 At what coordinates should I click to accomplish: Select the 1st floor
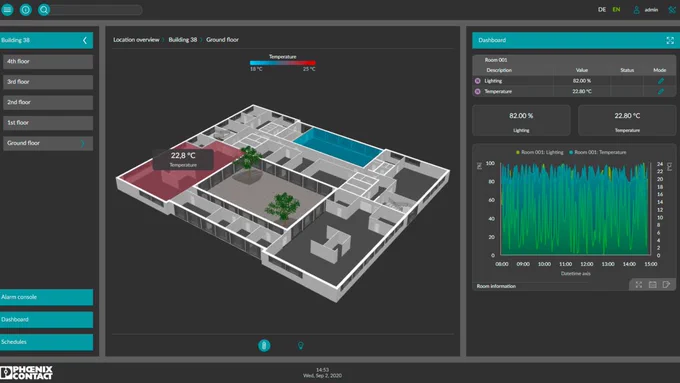coord(48,123)
